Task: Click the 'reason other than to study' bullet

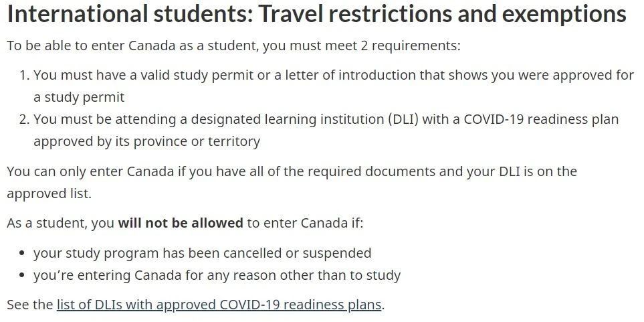Action: 217,275
